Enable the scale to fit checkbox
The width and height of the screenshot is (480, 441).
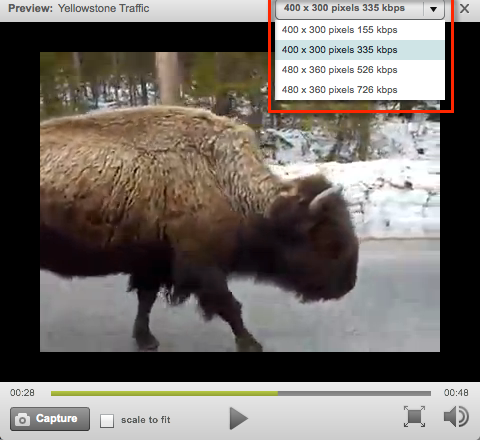coord(107,421)
